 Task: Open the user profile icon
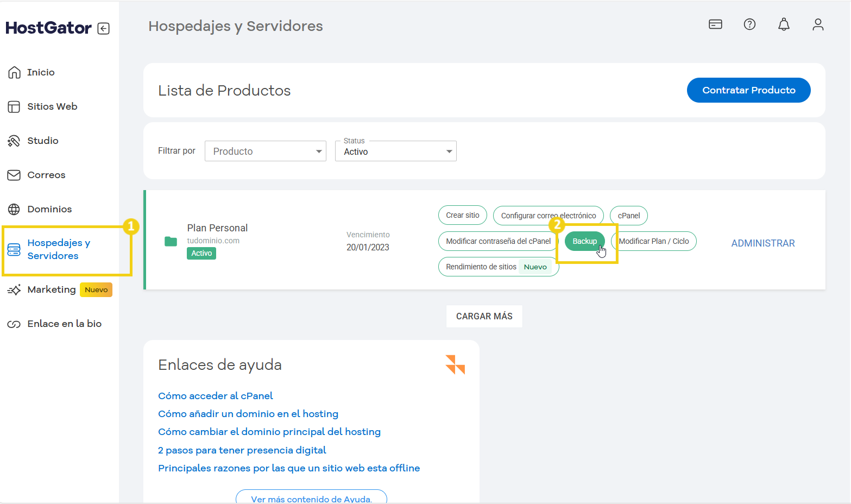[x=818, y=24]
